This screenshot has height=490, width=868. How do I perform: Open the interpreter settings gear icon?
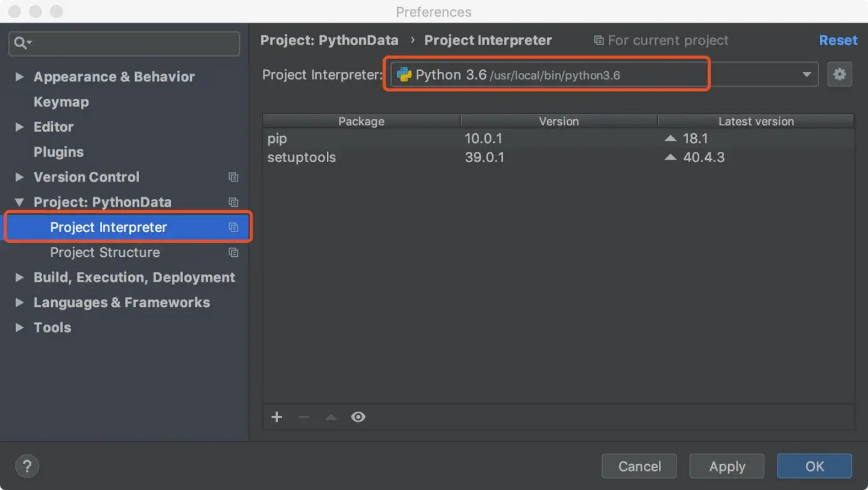pyautogui.click(x=840, y=74)
